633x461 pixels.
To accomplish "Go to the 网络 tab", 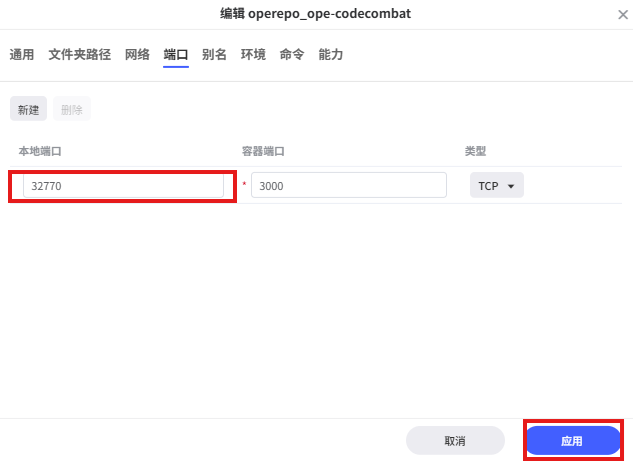I will pyautogui.click(x=137, y=55).
